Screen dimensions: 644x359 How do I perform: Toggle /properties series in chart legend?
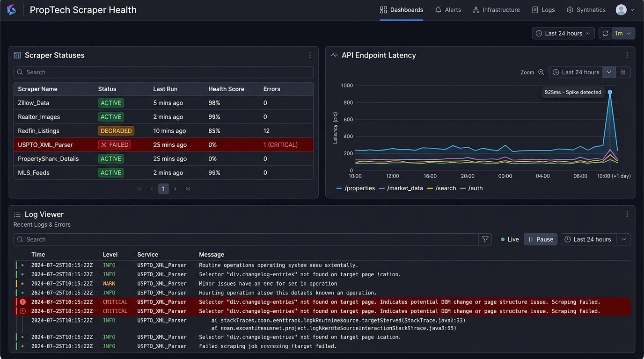[x=356, y=188]
